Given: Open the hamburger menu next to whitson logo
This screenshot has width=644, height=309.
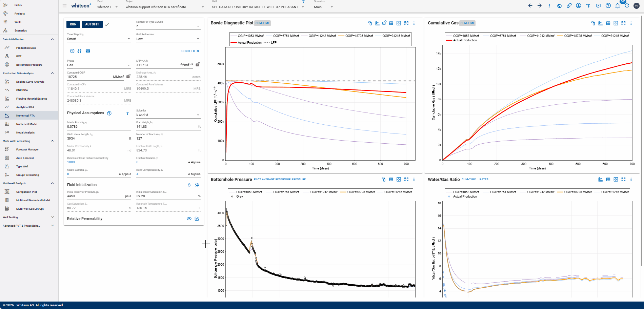Looking at the screenshot, I should [x=64, y=6].
